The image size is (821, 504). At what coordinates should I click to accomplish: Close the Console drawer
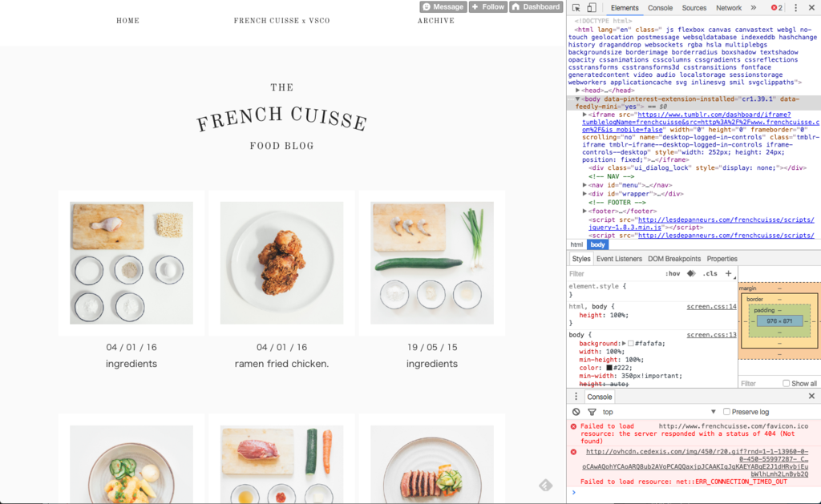811,396
